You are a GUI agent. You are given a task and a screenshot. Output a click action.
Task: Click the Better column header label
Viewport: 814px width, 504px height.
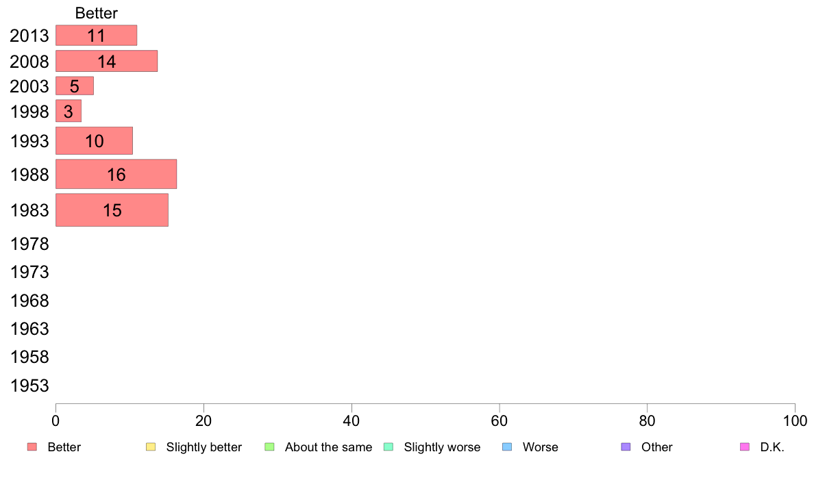coord(96,13)
